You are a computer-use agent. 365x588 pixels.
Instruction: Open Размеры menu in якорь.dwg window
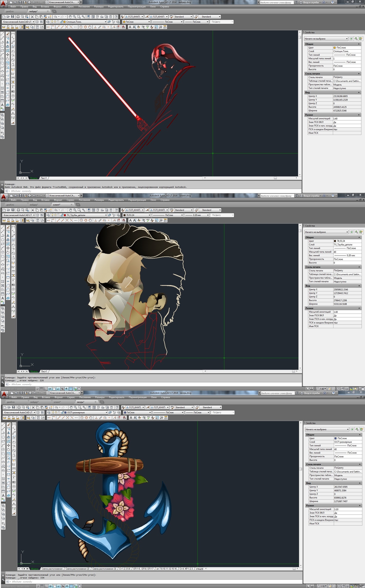pyautogui.click(x=100, y=397)
